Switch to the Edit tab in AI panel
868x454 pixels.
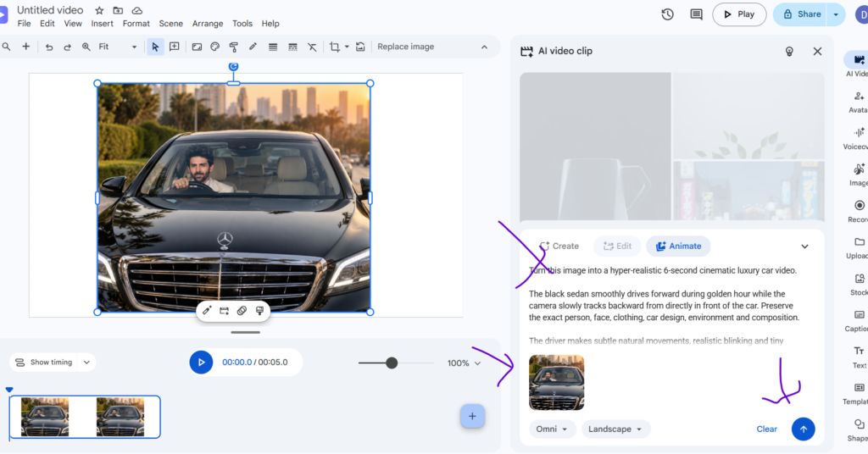pos(617,246)
